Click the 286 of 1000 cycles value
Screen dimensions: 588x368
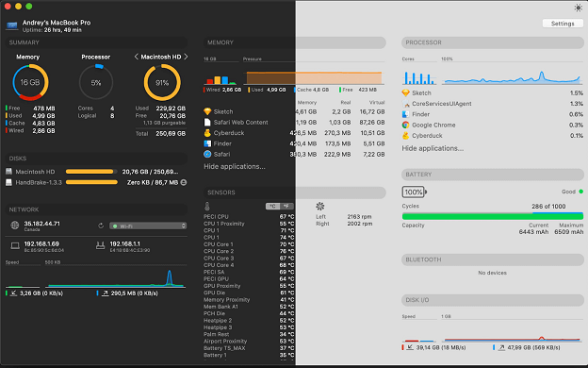pyautogui.click(x=548, y=206)
